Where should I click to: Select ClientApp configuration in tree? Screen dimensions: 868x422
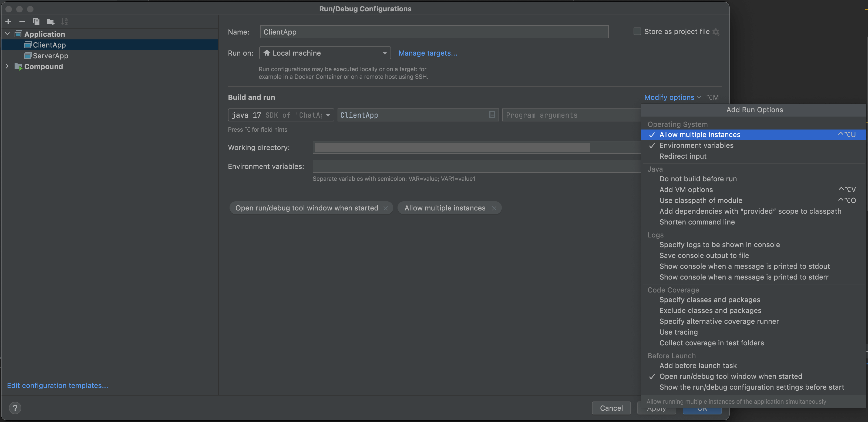(110, 45)
